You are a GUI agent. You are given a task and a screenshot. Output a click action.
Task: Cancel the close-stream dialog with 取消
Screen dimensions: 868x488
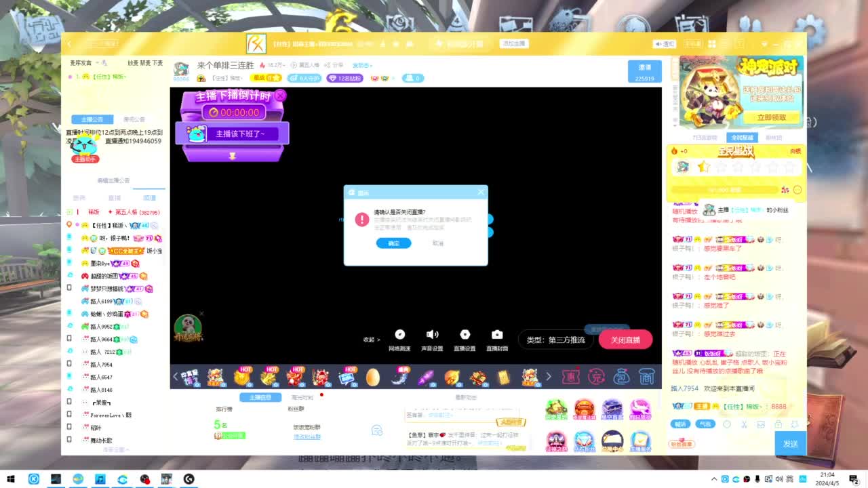(438, 243)
